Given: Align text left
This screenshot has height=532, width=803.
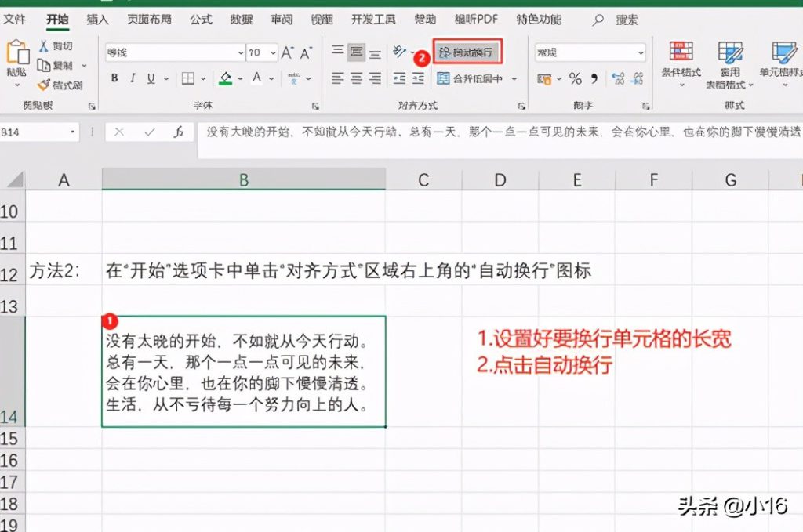Looking at the screenshot, I should (337, 78).
